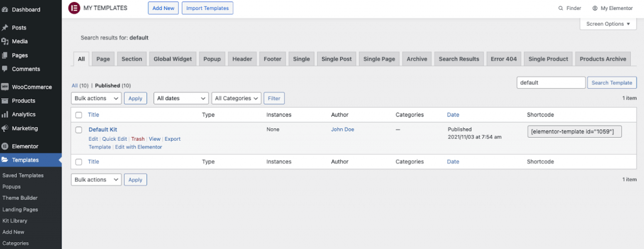The image size is (644, 249).
Task: Sort by the header Date column
Action: (x=453, y=114)
